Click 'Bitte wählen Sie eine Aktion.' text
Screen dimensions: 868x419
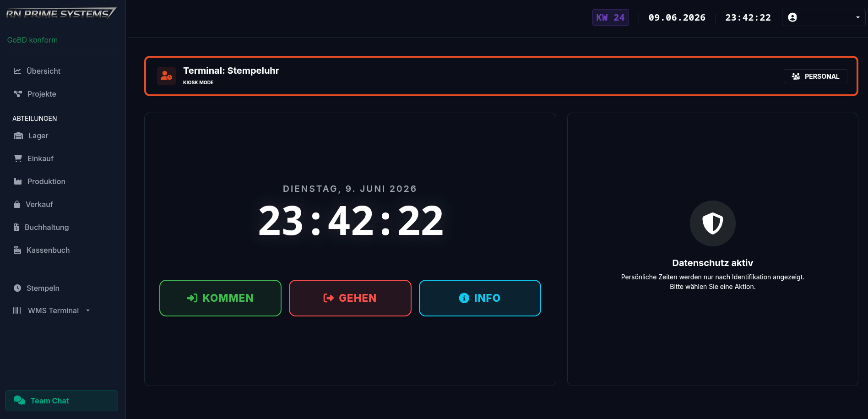point(713,287)
